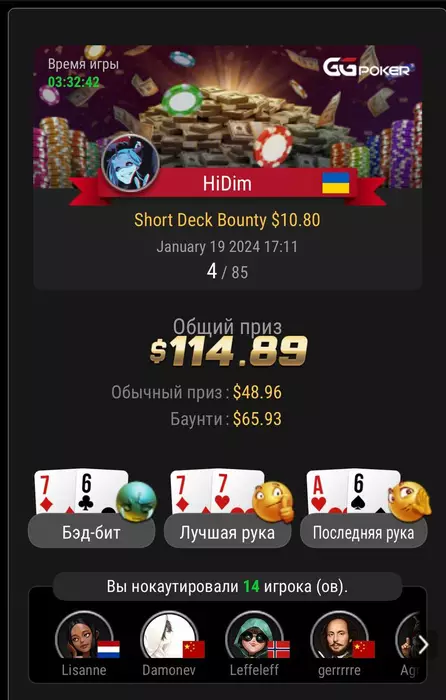
Task: Click the Ukraine flag on the banner
Action: tap(336, 183)
